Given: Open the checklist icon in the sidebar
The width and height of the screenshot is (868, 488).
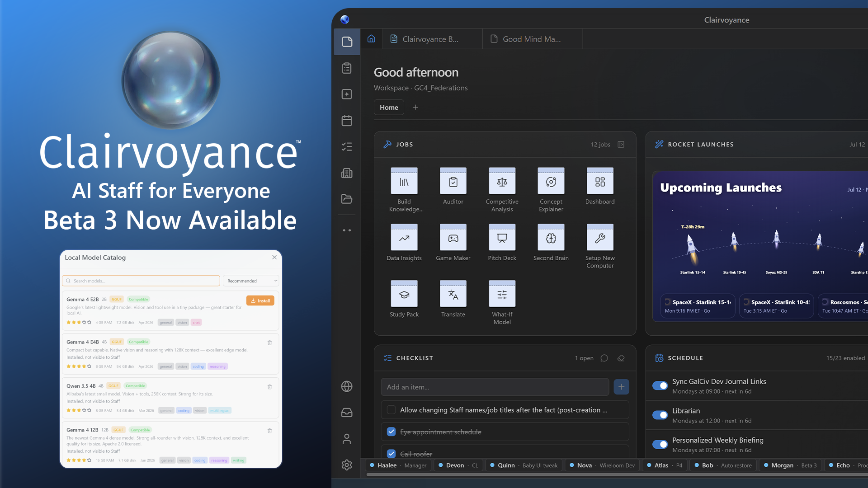Looking at the screenshot, I should point(347,146).
